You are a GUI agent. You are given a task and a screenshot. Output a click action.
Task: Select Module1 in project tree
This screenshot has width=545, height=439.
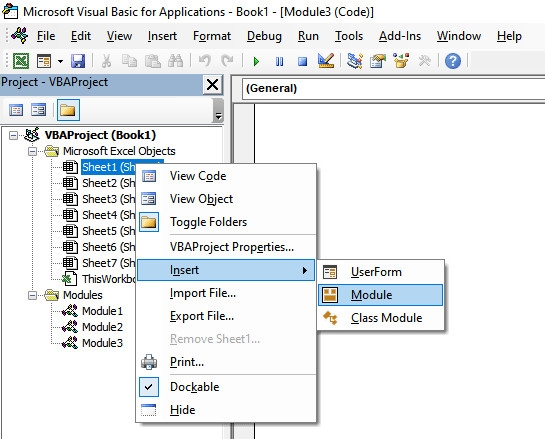pos(102,311)
